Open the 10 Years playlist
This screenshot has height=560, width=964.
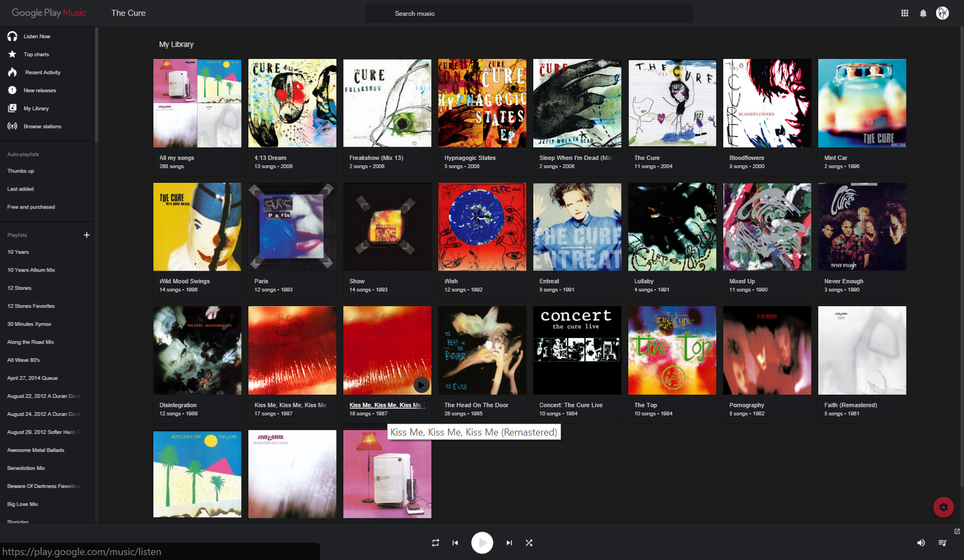click(x=18, y=252)
